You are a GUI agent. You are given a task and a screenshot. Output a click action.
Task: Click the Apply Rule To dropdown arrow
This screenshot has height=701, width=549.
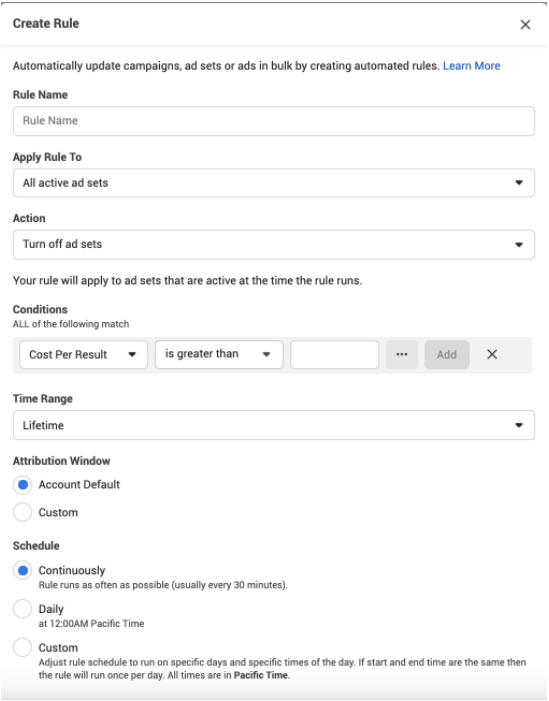(x=519, y=182)
